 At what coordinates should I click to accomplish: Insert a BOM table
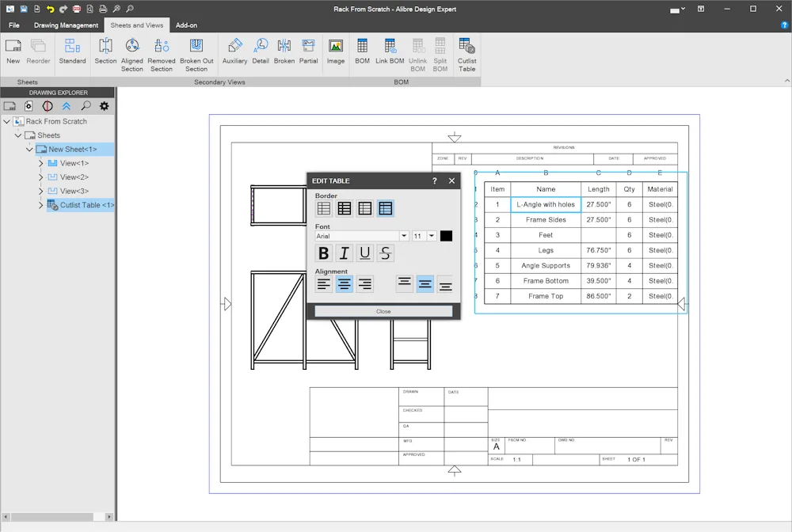click(362, 51)
